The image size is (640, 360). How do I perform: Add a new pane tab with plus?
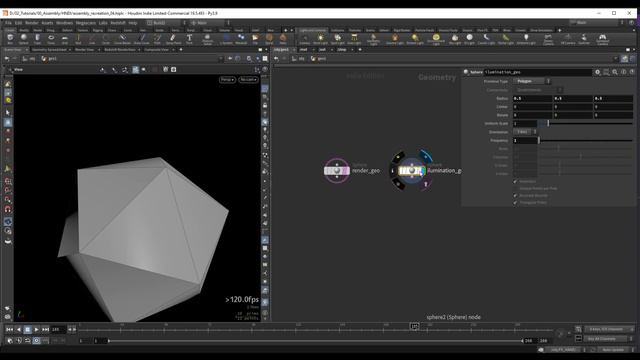coord(181,50)
